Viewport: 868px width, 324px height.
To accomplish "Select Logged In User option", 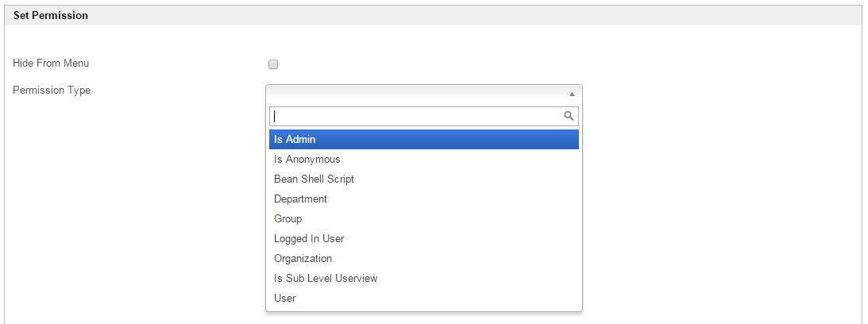I will (x=309, y=239).
